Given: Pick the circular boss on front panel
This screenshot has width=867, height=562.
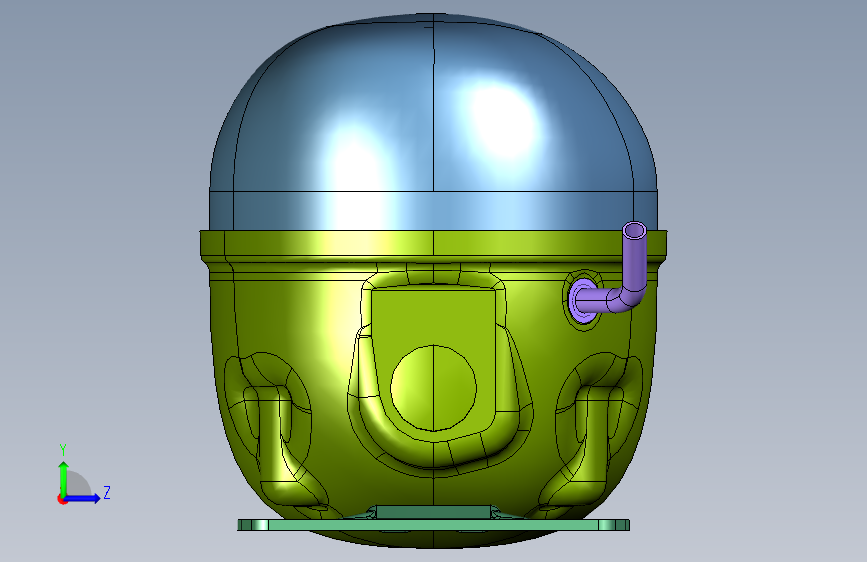Looking at the screenshot, I should [434, 388].
